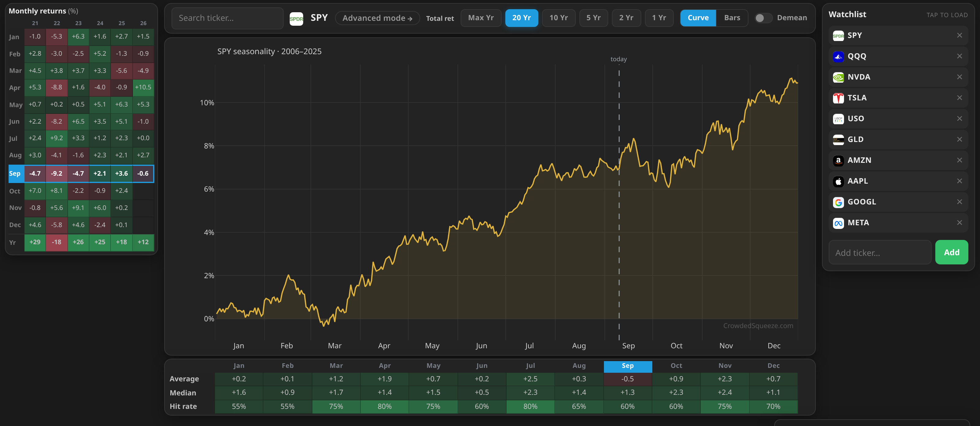Click the SPDR logo next to SPY title

[296, 18]
